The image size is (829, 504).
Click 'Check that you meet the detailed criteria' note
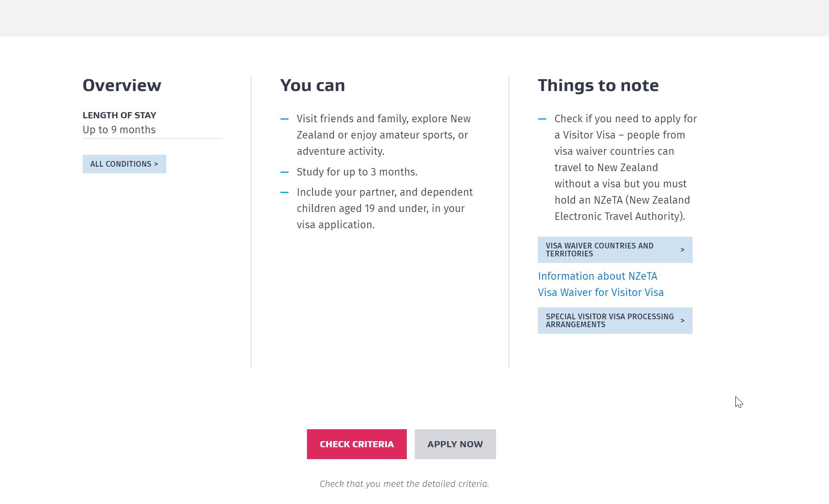(x=404, y=484)
